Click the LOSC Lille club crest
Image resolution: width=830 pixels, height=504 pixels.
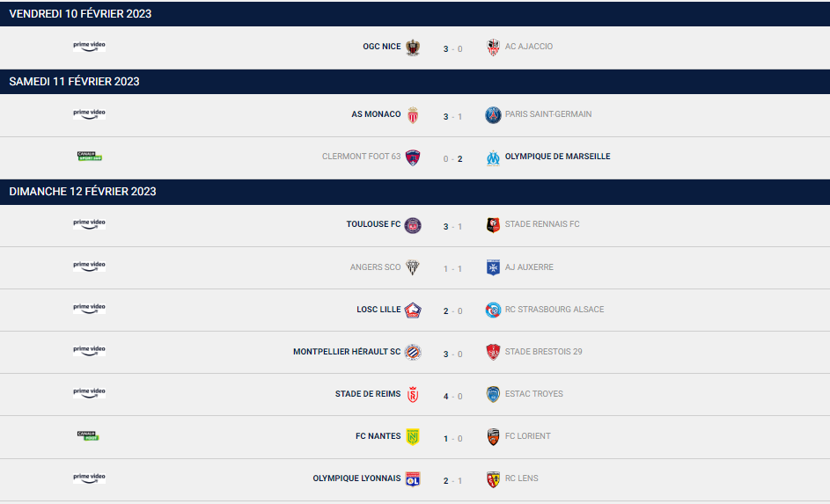click(x=413, y=310)
